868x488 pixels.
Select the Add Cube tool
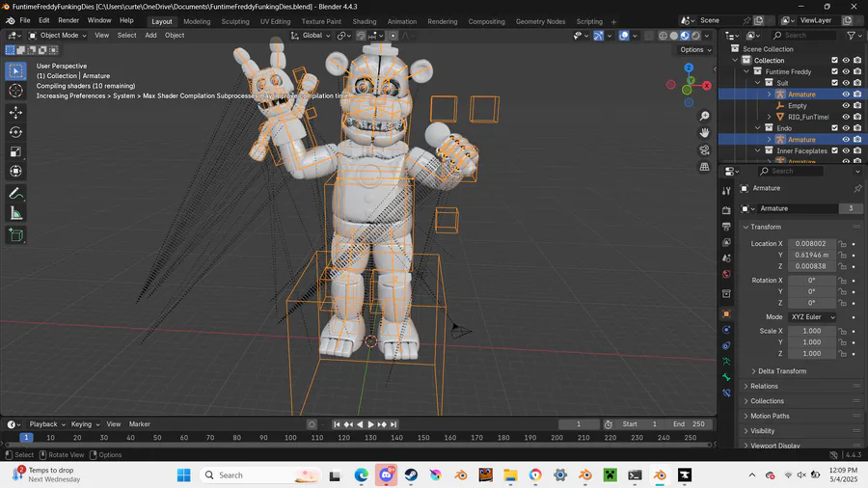15,235
